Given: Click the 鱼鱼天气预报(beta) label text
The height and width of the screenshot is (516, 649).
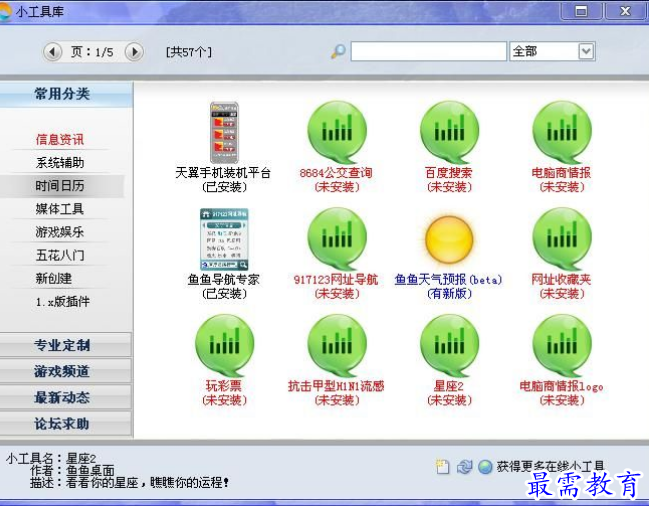Looking at the screenshot, I should coord(448,280).
